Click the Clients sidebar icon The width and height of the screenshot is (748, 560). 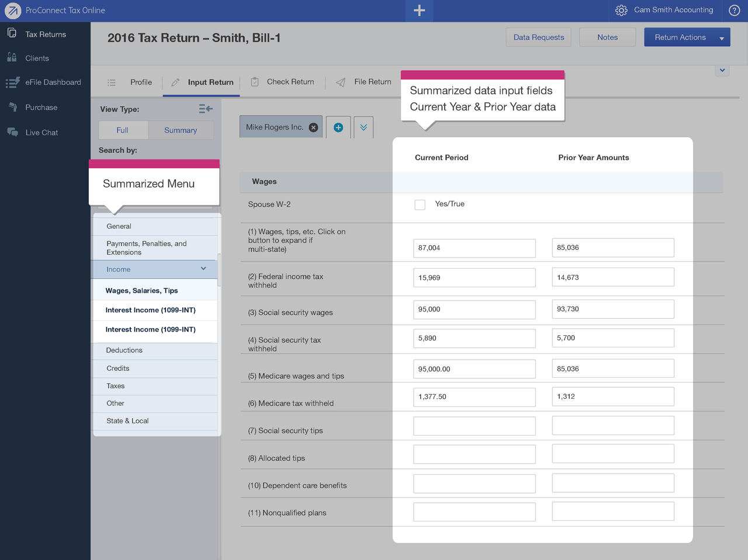click(12, 57)
